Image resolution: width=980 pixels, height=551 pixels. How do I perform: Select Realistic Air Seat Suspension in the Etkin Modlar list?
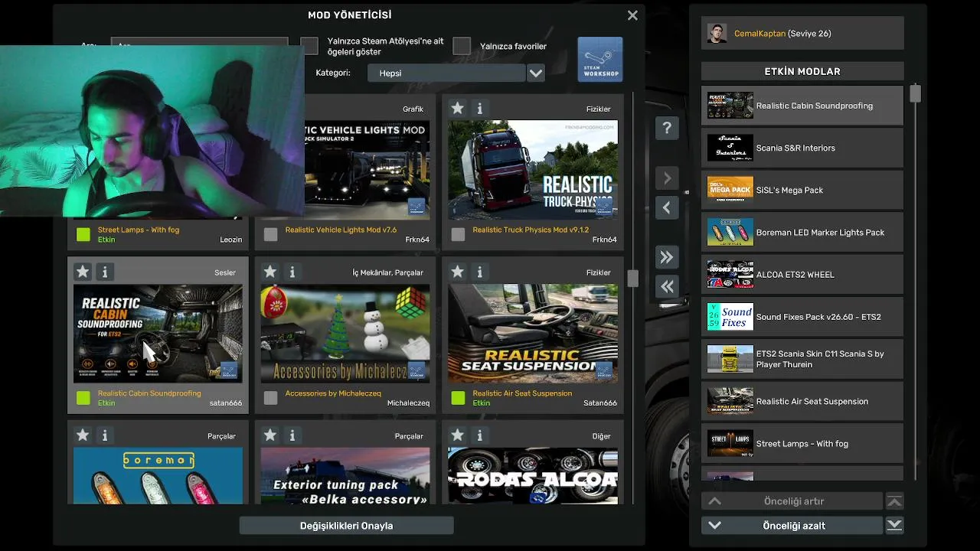[802, 401]
